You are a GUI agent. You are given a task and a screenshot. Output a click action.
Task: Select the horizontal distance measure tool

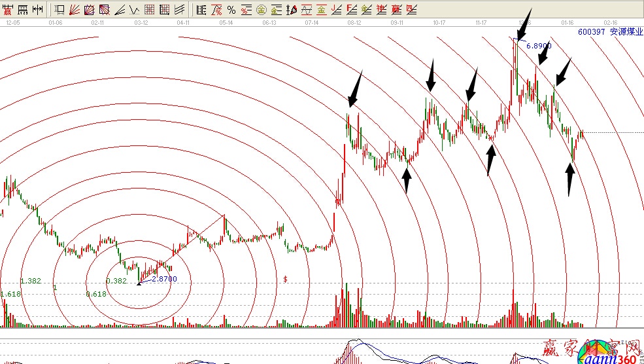click(38, 10)
